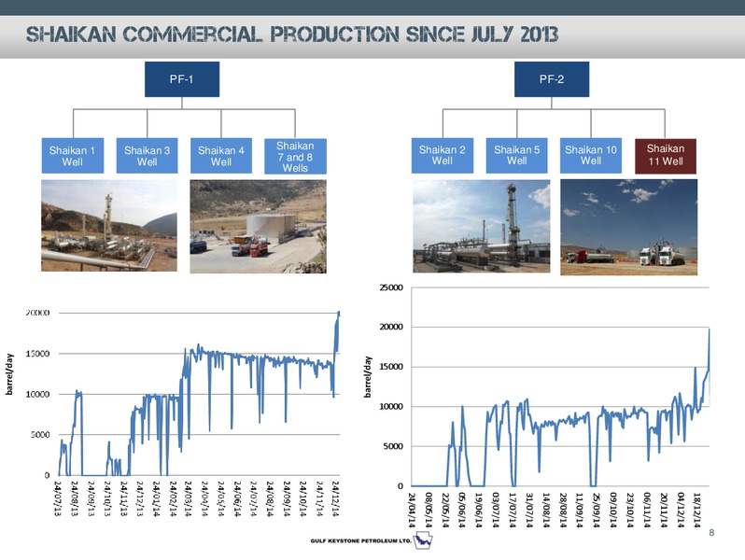The height and width of the screenshot is (560, 745).
Task: Click the 10000 label on left chart
Action: pyautogui.click(x=37, y=394)
